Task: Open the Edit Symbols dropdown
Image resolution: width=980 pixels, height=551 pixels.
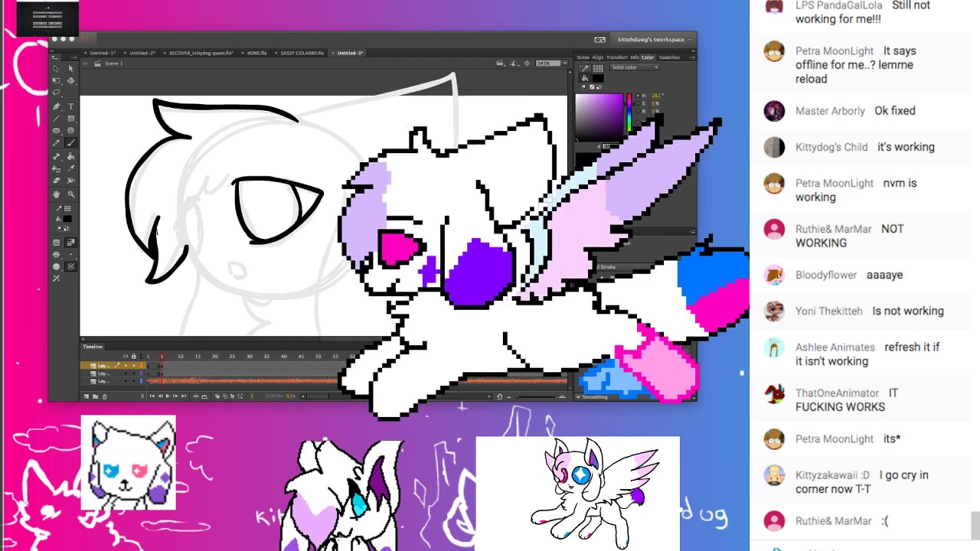Action: (x=514, y=63)
